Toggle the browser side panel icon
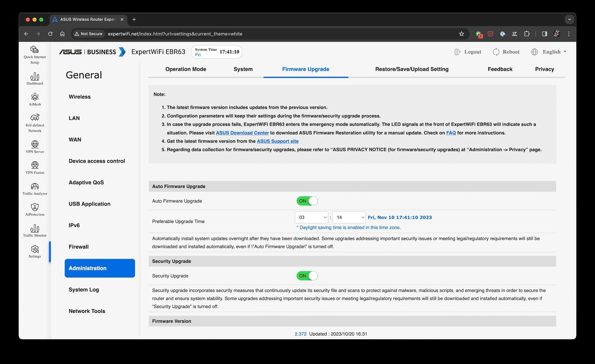 click(544, 34)
